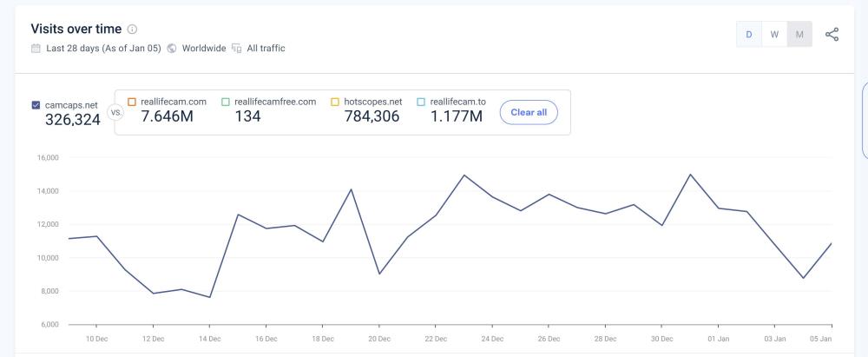
Task: Switch to the daily 'D' granularity
Action: click(x=748, y=34)
